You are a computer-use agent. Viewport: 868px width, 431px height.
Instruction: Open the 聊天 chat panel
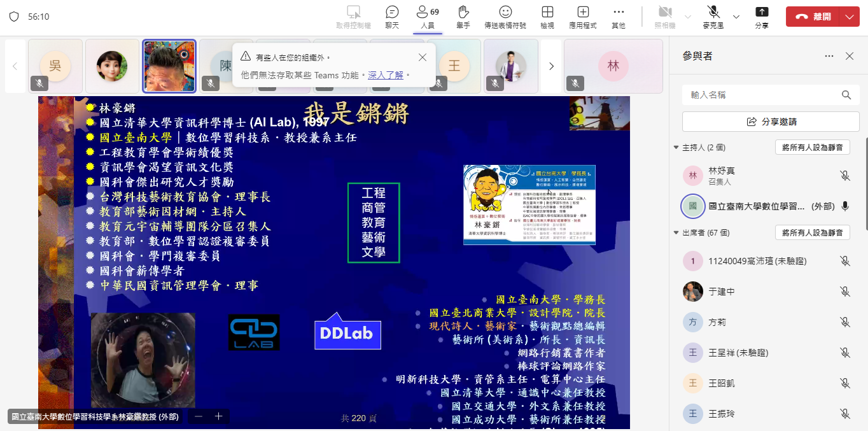coord(392,17)
